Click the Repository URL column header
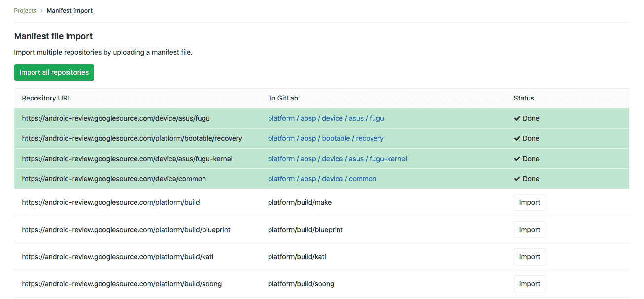The height and width of the screenshot is (299, 644). [x=46, y=98]
